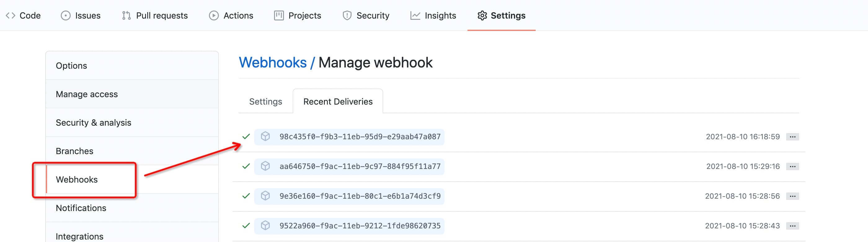Click the Issues circle icon

66,15
